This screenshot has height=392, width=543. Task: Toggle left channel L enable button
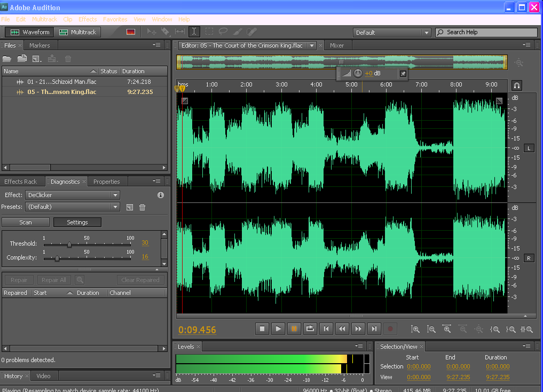point(529,148)
